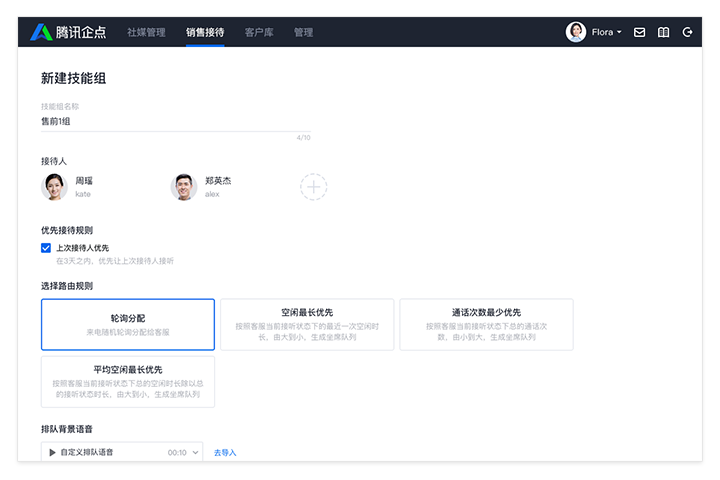Click 周瑶's avatar
The width and height of the screenshot is (720, 480).
[x=54, y=187]
